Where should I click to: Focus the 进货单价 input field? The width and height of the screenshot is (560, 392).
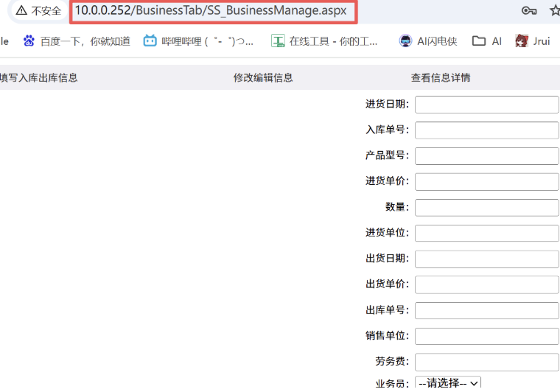(x=487, y=182)
